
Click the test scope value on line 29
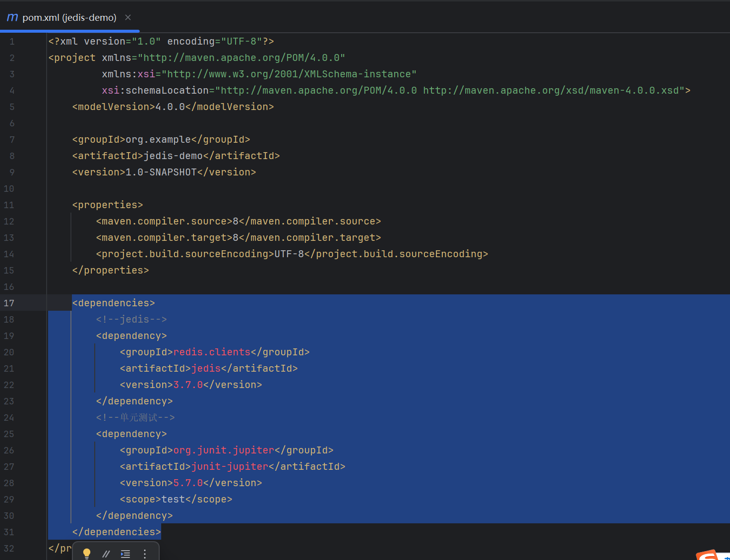(x=173, y=500)
